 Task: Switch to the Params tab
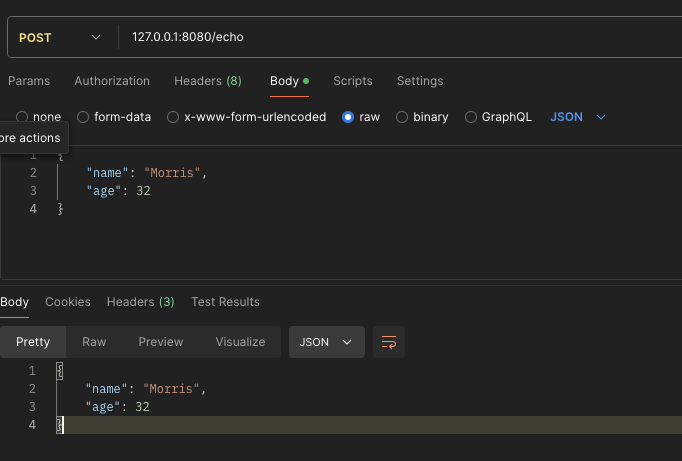point(29,81)
